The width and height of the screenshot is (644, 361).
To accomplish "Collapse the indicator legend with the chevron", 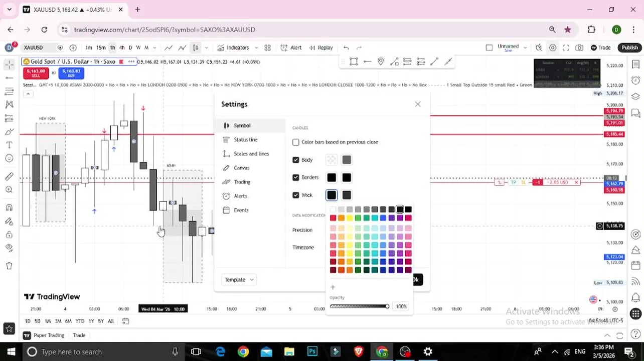I will pyautogui.click(x=28, y=93).
